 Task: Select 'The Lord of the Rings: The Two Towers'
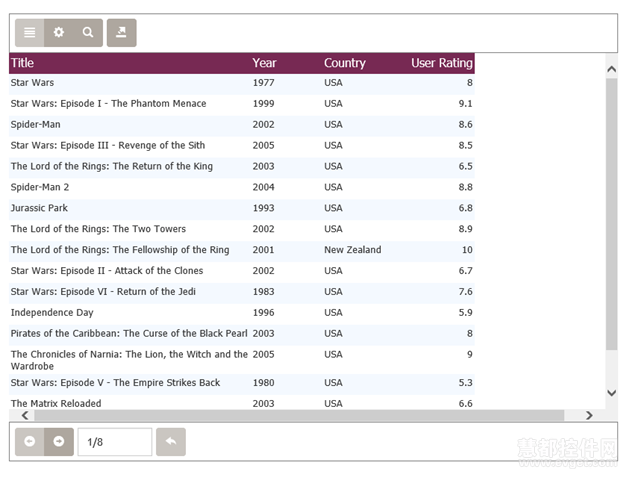pyautogui.click(x=98, y=229)
